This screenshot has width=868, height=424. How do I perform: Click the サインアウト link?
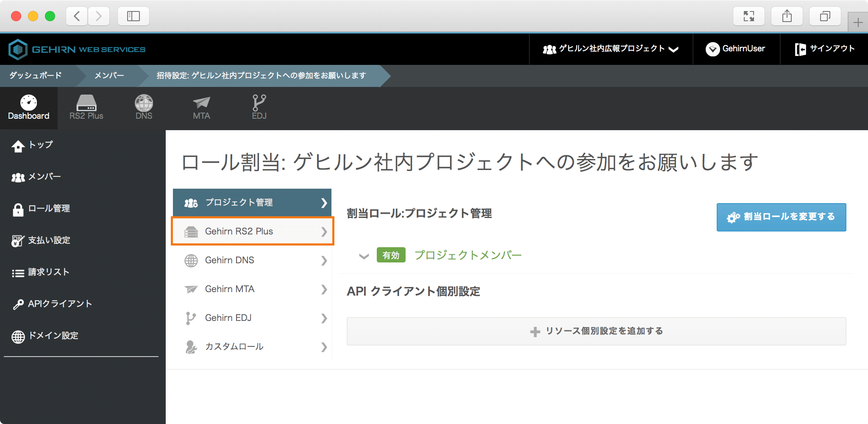(x=824, y=49)
